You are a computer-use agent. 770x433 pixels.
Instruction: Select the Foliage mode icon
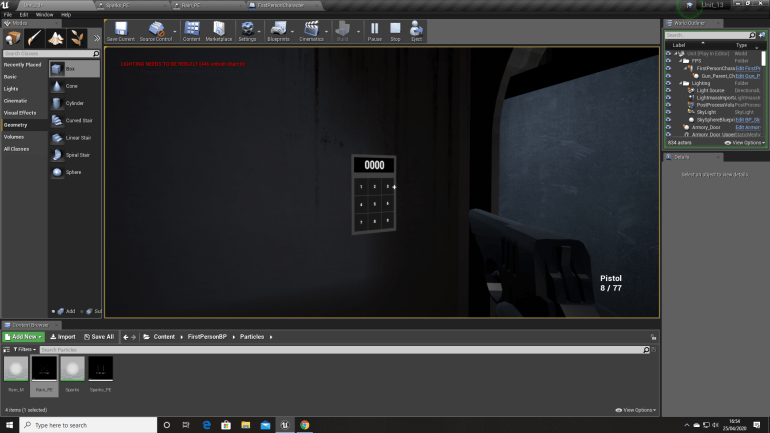pos(77,38)
